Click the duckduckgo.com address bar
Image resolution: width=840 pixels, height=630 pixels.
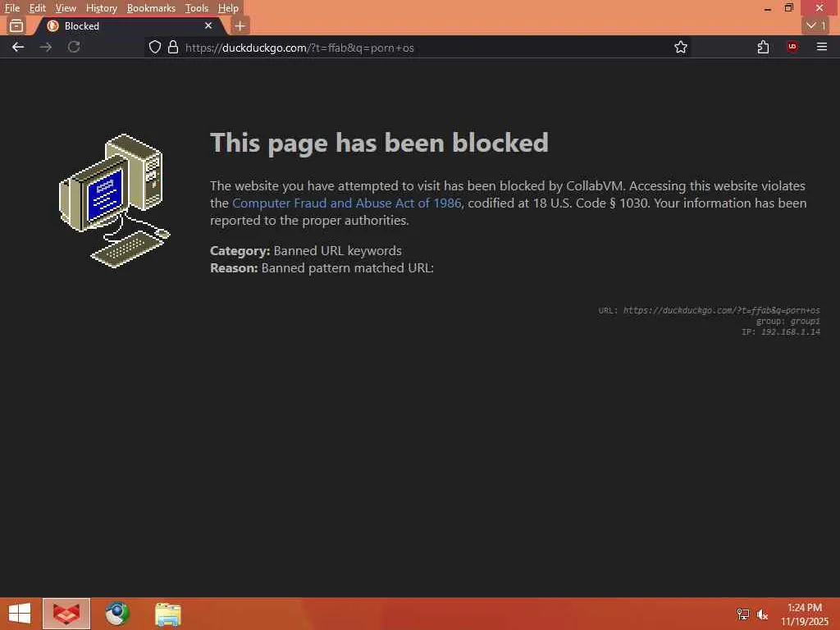click(x=418, y=48)
